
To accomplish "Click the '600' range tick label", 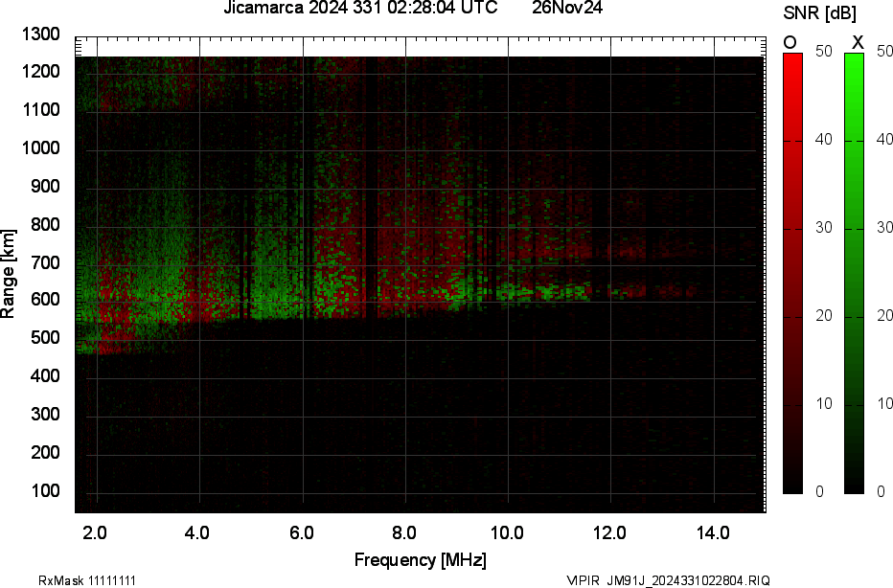I will [x=45, y=300].
